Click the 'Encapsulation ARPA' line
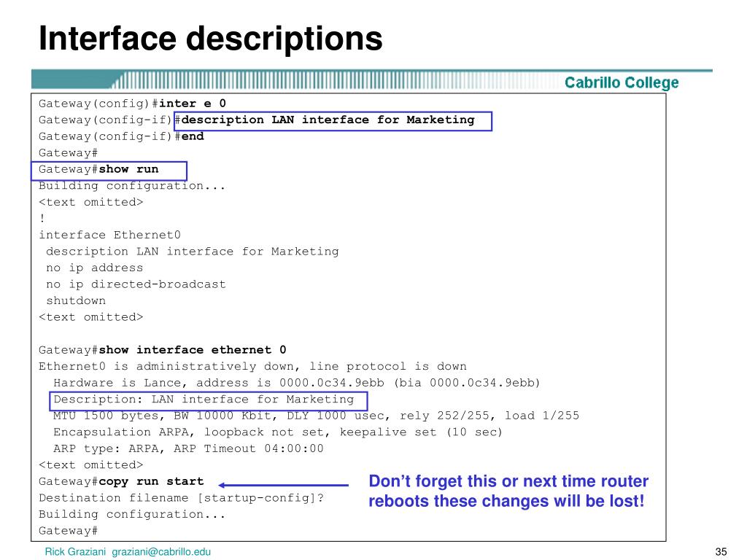This screenshot has height=560, width=747. (x=278, y=432)
